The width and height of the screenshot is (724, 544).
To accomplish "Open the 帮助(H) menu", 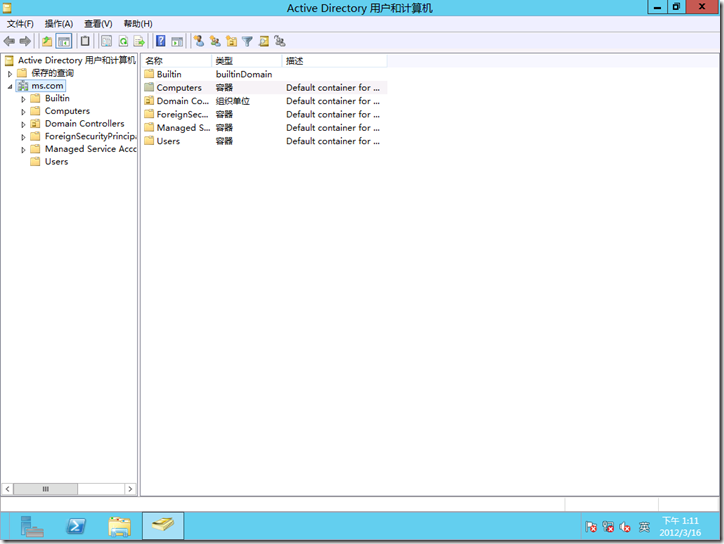I will pyautogui.click(x=138, y=24).
